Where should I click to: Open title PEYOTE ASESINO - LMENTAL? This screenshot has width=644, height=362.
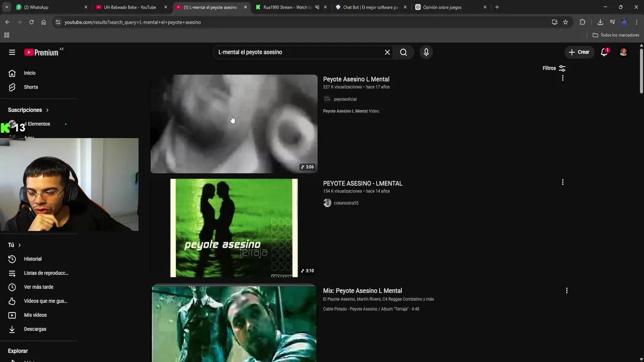tap(363, 184)
